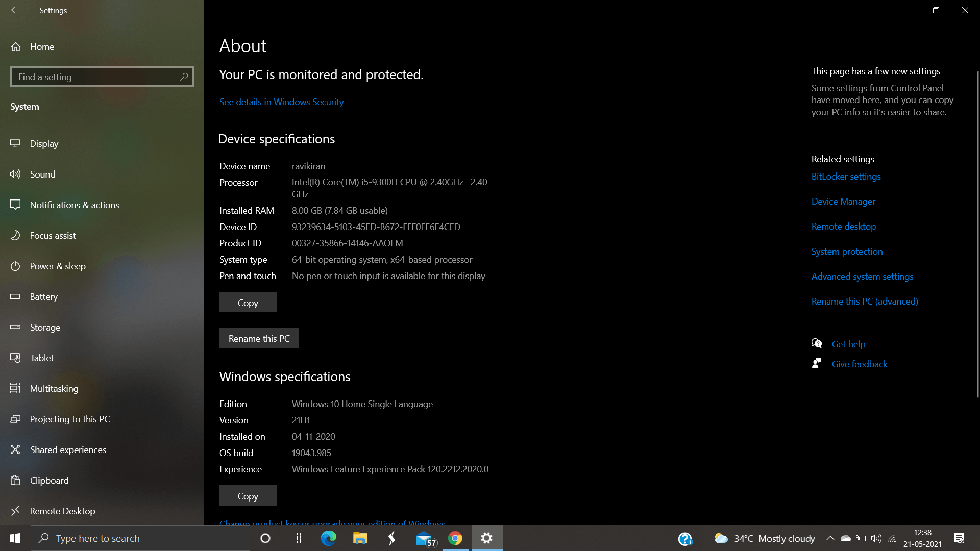The image size is (980, 551).
Task: Open Cortana circle on taskbar
Action: click(x=265, y=538)
